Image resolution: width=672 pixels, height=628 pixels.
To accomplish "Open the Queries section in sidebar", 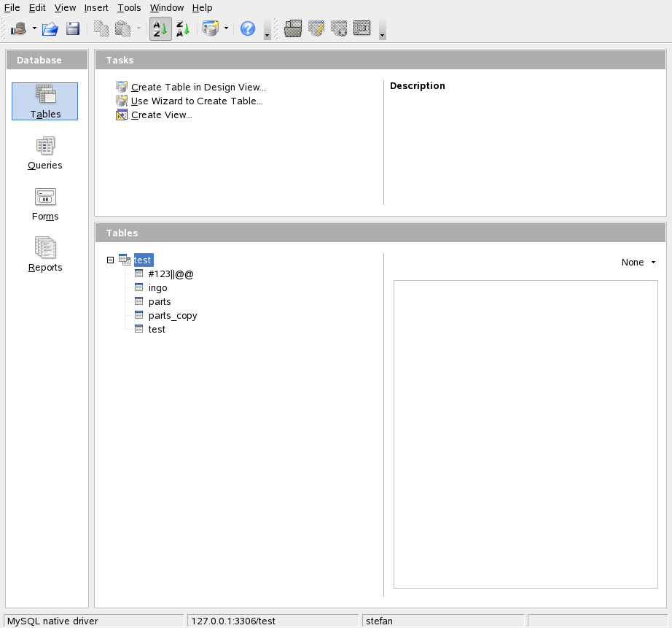I will click(45, 152).
